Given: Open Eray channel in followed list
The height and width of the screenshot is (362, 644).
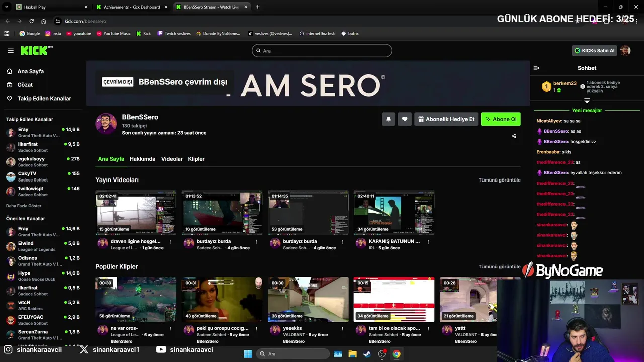Looking at the screenshot, I should point(43,133).
